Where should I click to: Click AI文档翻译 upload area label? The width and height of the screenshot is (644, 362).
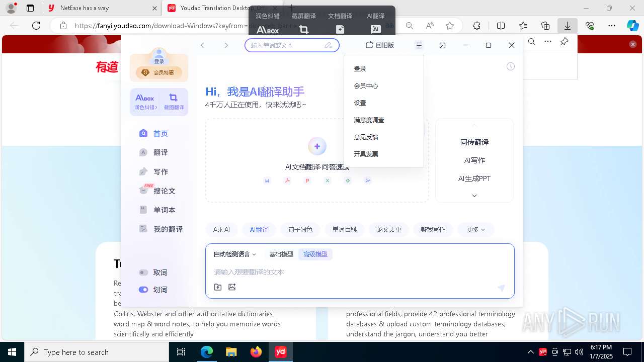pyautogui.click(x=317, y=167)
